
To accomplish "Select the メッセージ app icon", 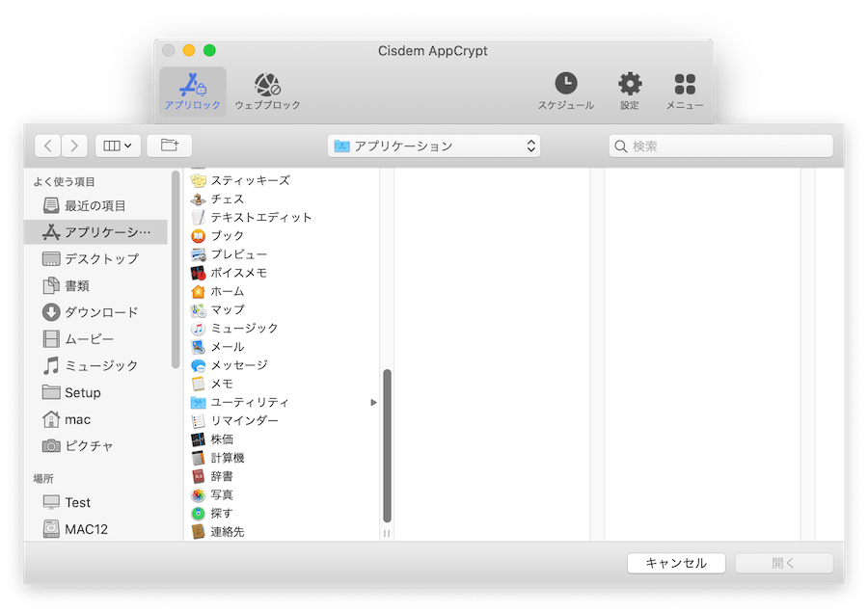I will (x=198, y=366).
